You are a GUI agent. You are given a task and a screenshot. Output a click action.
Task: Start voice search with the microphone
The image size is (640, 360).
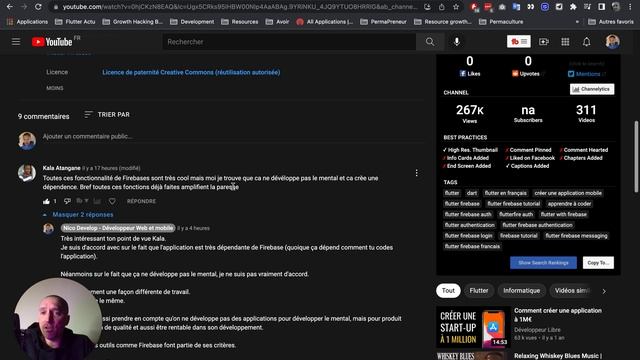pos(457,42)
